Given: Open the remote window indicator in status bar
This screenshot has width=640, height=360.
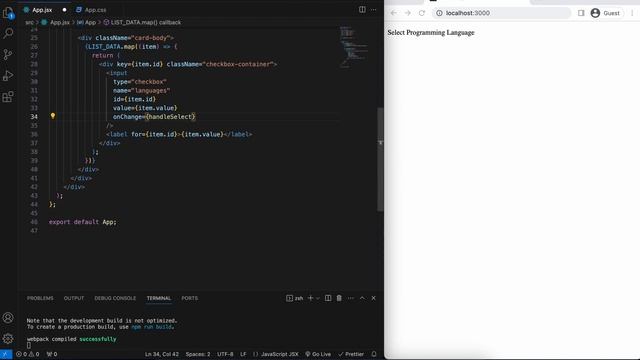Looking at the screenshot, I should point(6,354).
